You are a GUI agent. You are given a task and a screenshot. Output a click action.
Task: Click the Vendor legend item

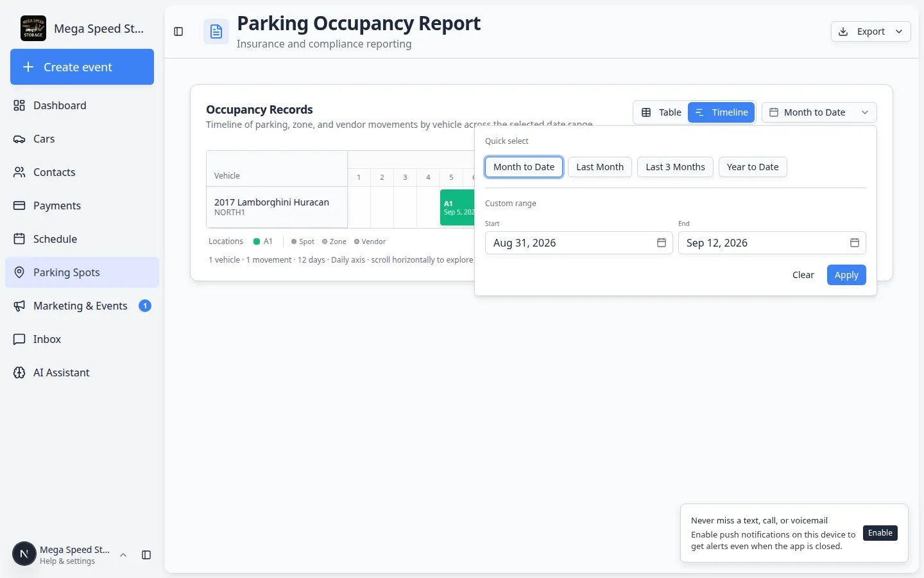point(370,241)
